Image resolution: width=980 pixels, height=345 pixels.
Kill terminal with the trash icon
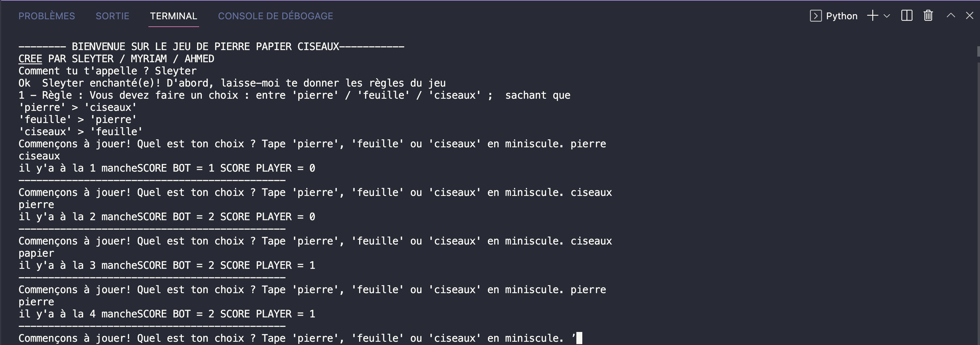pos(928,16)
